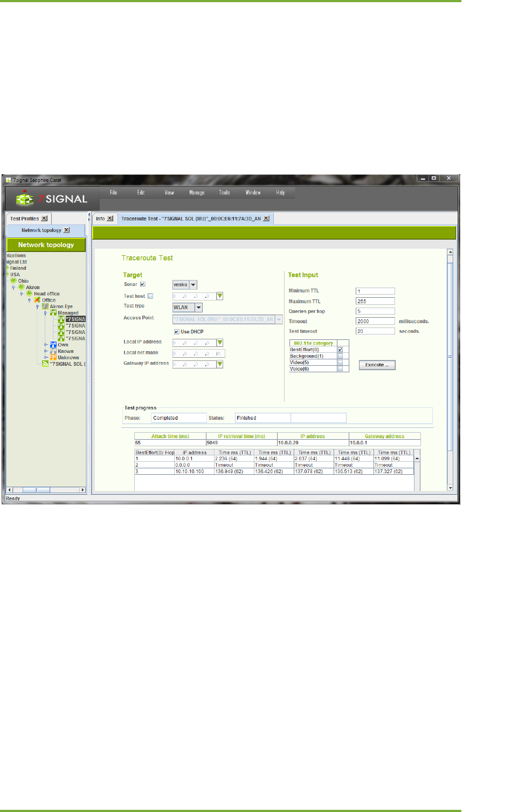The height and width of the screenshot is (812, 518).
Task: Click the Execute button
Action: click(x=377, y=365)
